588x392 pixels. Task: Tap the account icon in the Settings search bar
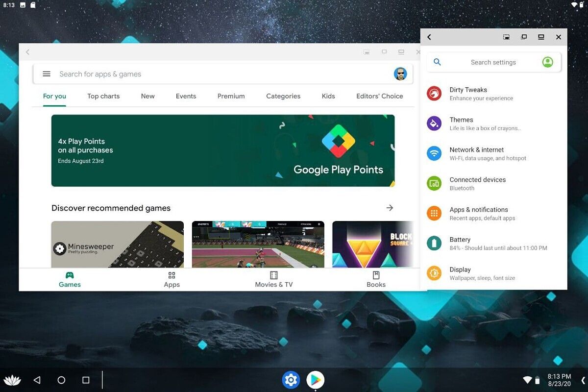547,62
